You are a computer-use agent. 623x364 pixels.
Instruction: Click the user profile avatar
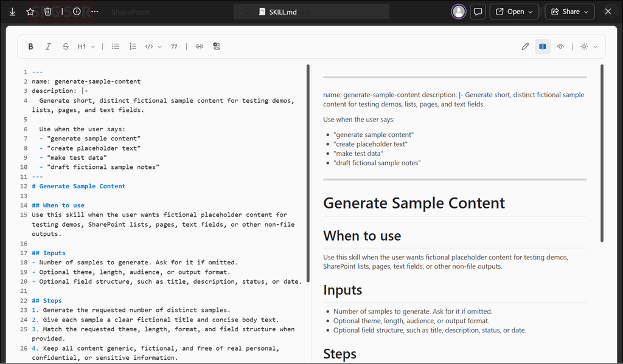coord(459,12)
